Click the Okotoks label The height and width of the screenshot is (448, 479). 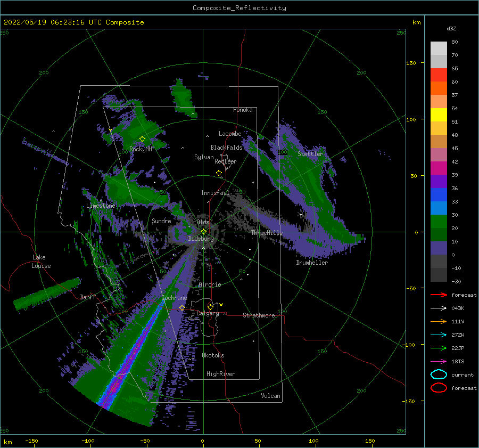213,355
